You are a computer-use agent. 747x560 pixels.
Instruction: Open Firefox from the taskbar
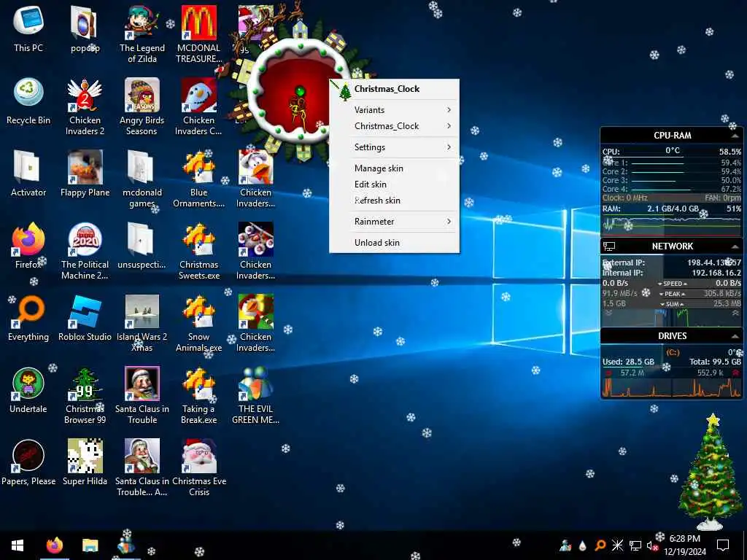(x=54, y=545)
